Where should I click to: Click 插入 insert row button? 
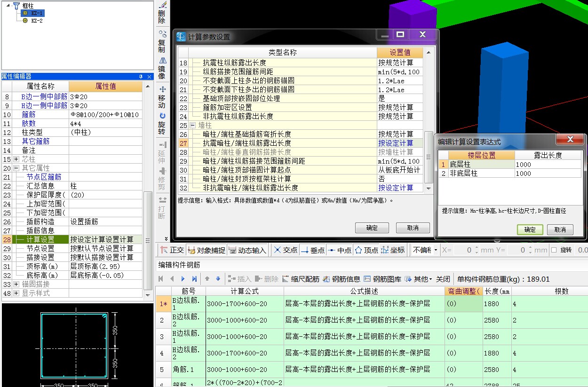point(240,279)
